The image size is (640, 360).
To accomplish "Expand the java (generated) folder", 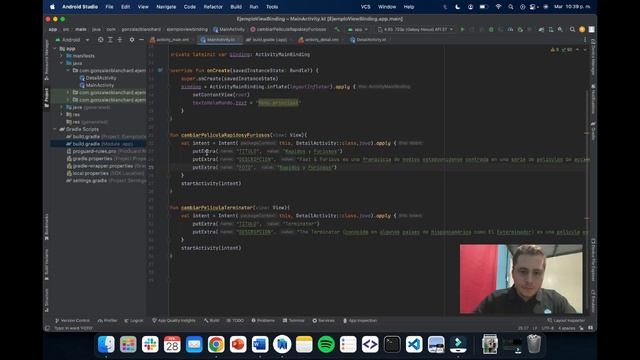I will (62, 107).
